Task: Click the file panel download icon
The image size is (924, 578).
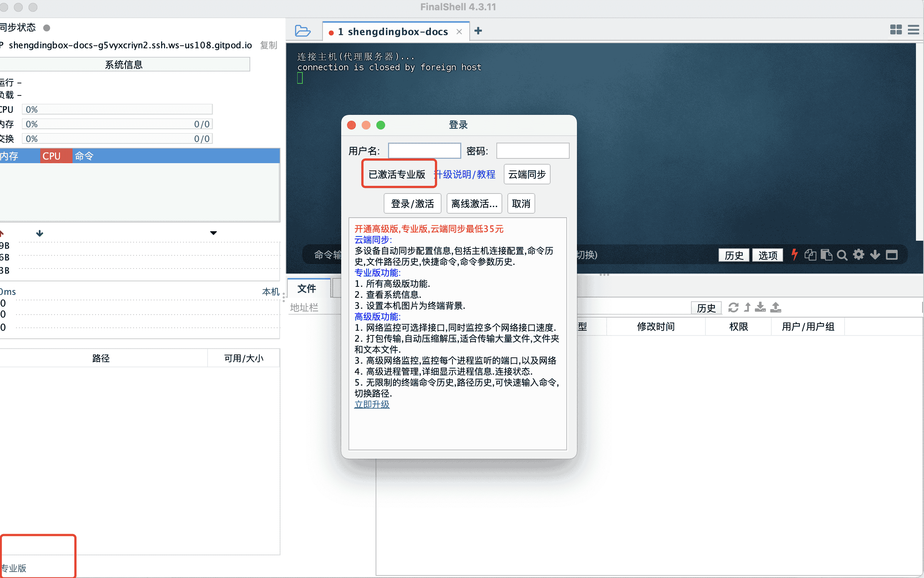Action: point(760,307)
